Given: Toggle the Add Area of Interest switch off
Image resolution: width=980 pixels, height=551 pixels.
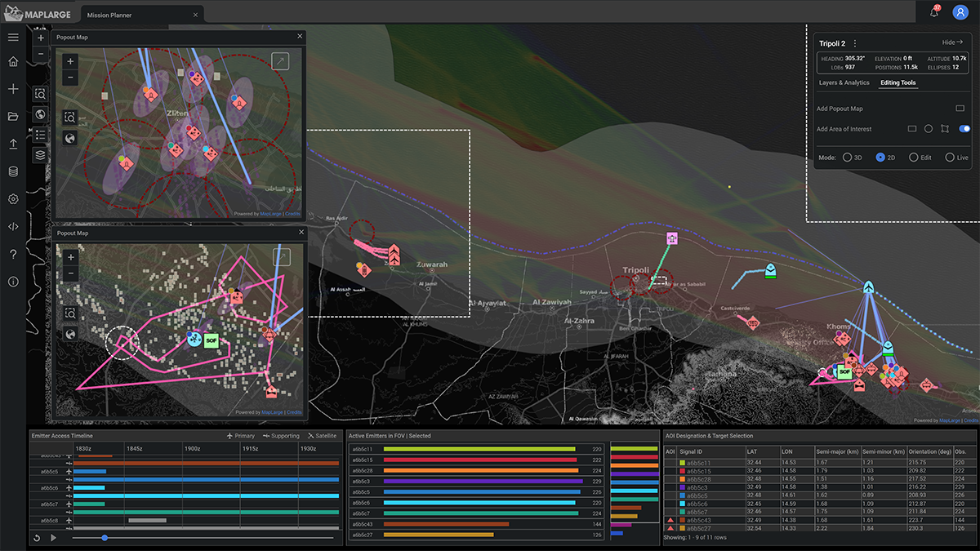Looking at the screenshot, I should point(965,128).
